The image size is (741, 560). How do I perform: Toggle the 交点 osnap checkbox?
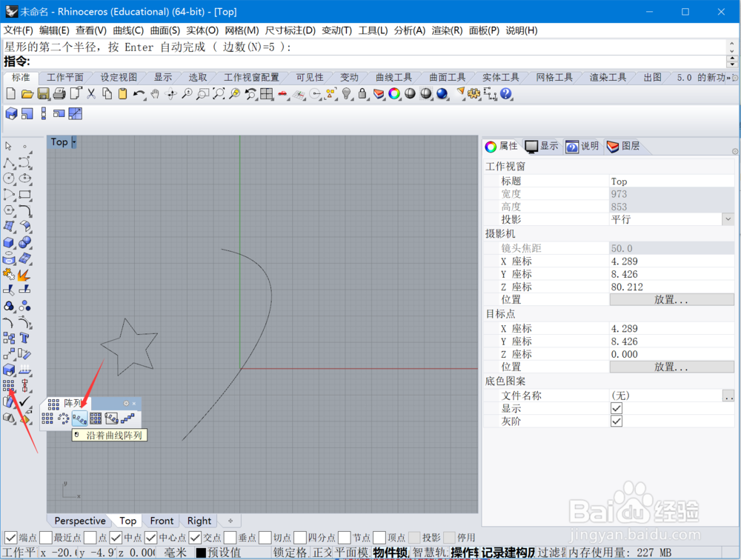point(195,537)
